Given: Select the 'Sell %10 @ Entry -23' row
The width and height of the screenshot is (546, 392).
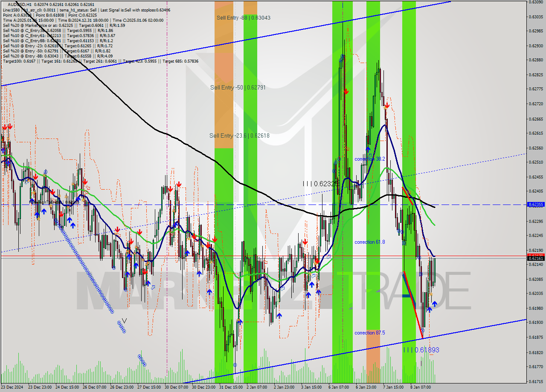Looking at the screenshot, I should (x=58, y=46).
